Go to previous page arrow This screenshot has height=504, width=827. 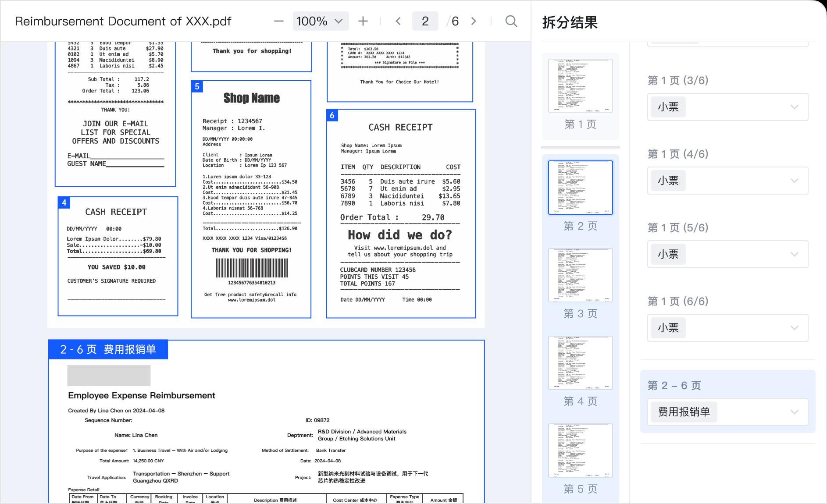point(398,21)
